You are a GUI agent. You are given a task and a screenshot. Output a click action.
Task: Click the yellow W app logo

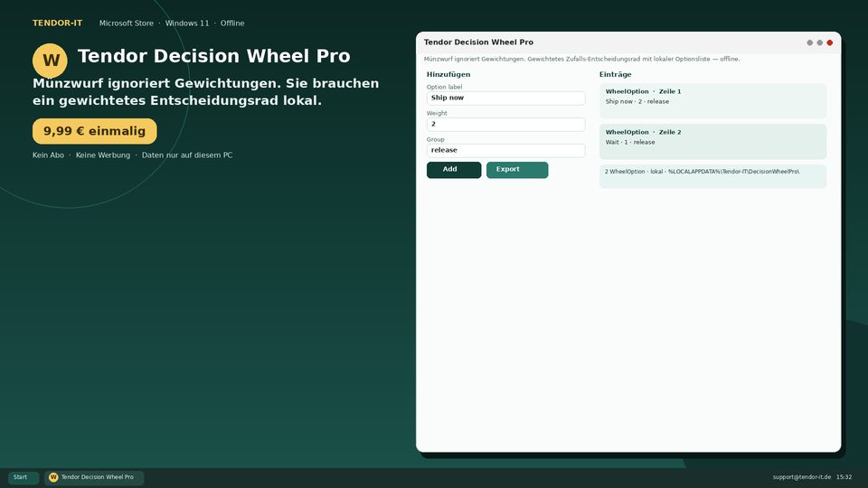[x=50, y=61]
